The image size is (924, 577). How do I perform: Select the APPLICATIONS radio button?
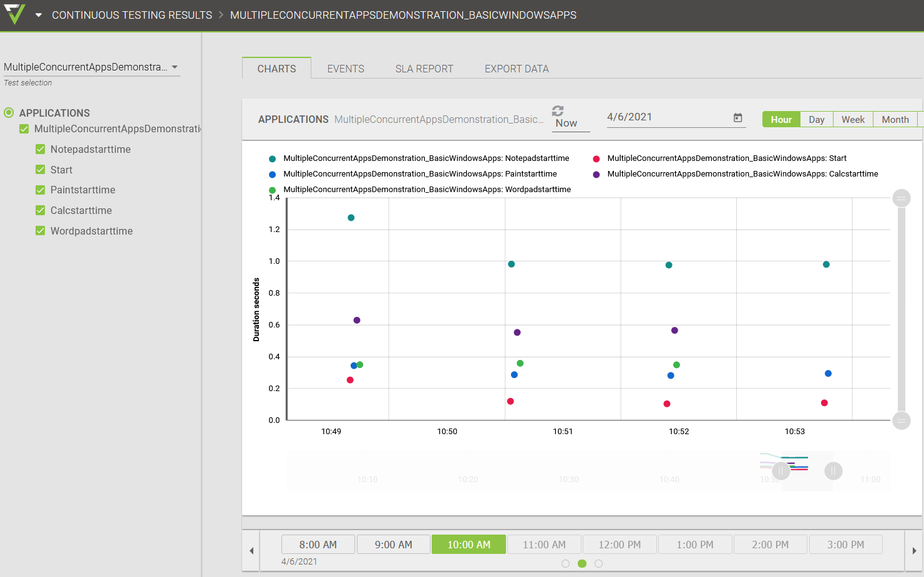(9, 113)
